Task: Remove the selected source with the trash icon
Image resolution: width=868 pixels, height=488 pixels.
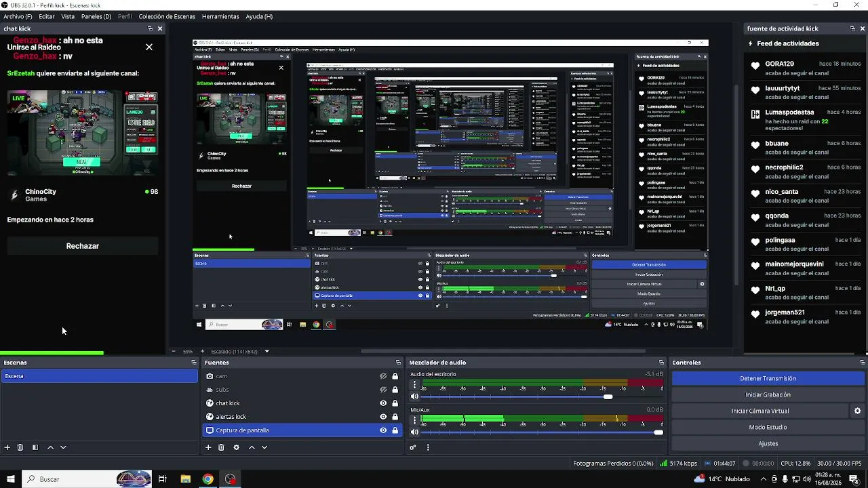Action: click(x=221, y=447)
